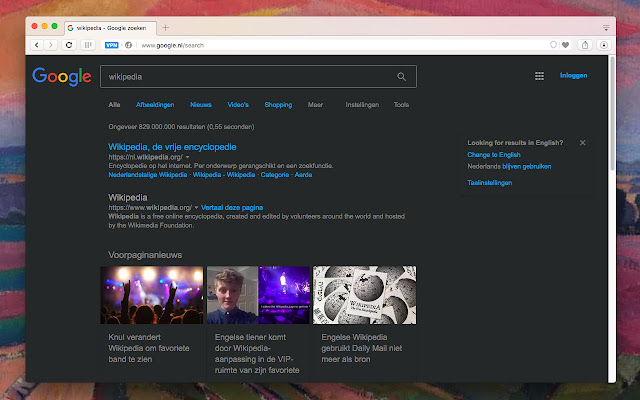Expand dropdown arrow next to www.wikipedia.org
This screenshot has width=640, height=400.
coord(196,208)
